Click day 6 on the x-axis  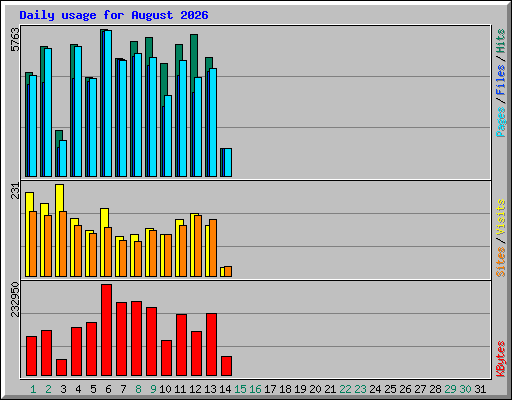pos(108,389)
